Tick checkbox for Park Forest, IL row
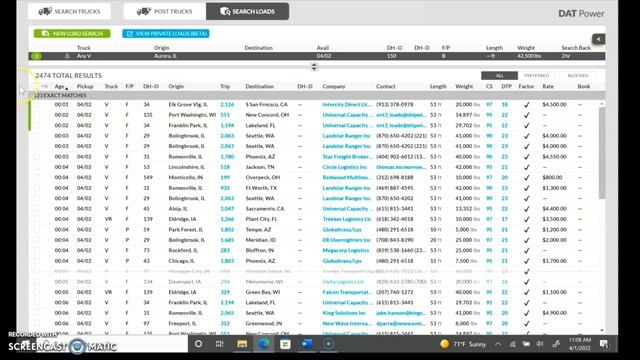The image size is (640, 360). pos(37,230)
